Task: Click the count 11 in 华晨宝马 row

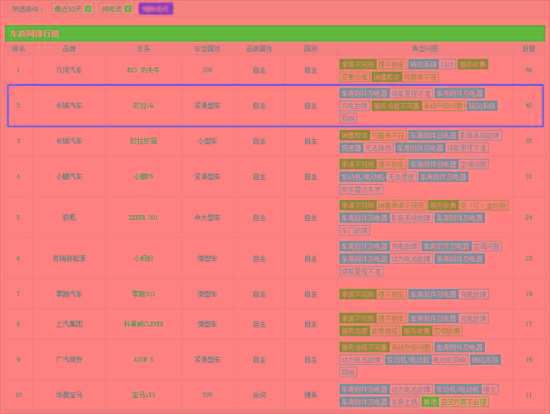Action: pos(529,395)
